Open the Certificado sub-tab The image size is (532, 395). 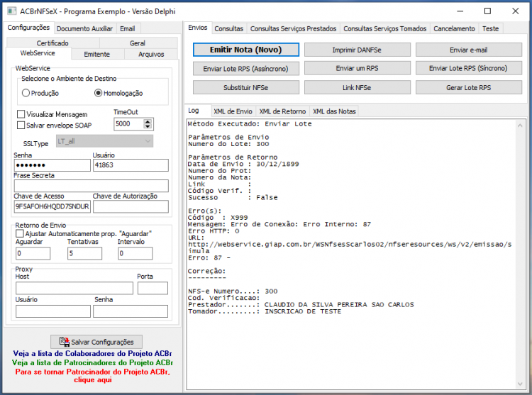tap(52, 43)
